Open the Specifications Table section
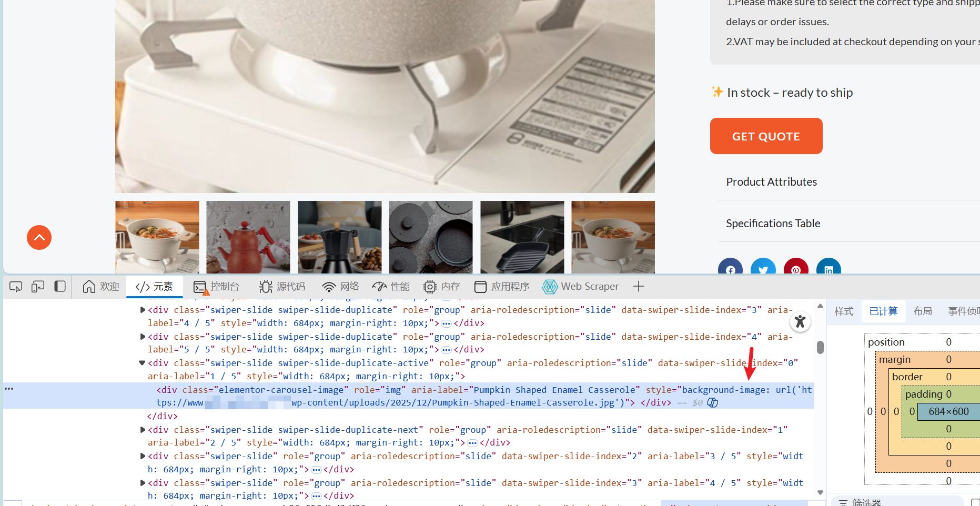980x506 pixels. pos(773,223)
